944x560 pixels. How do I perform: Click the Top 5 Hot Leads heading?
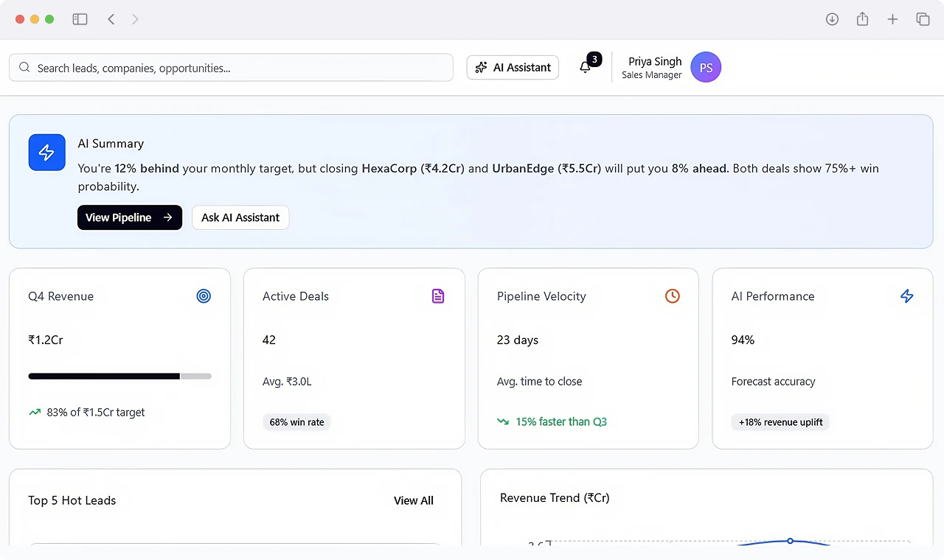72,500
